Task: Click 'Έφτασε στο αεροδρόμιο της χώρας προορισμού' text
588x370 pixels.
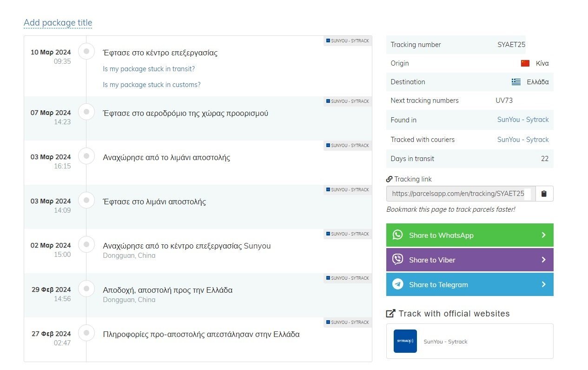Action: 185,113
